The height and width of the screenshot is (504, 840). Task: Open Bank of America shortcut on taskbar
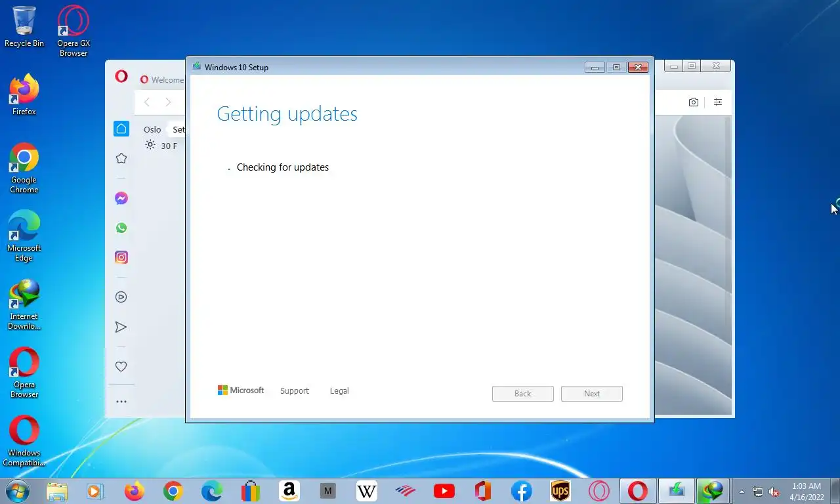pyautogui.click(x=406, y=491)
